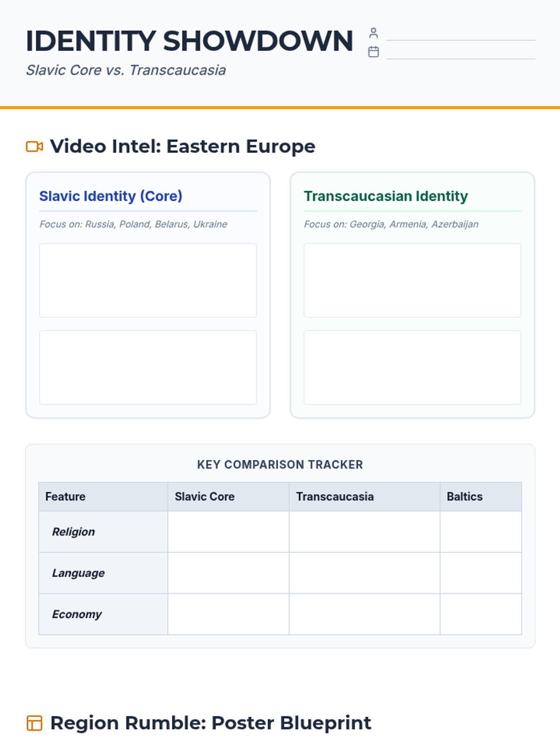The width and height of the screenshot is (560, 747).
Task: Select the Economy cell for Slavic Core
Action: click(x=228, y=614)
